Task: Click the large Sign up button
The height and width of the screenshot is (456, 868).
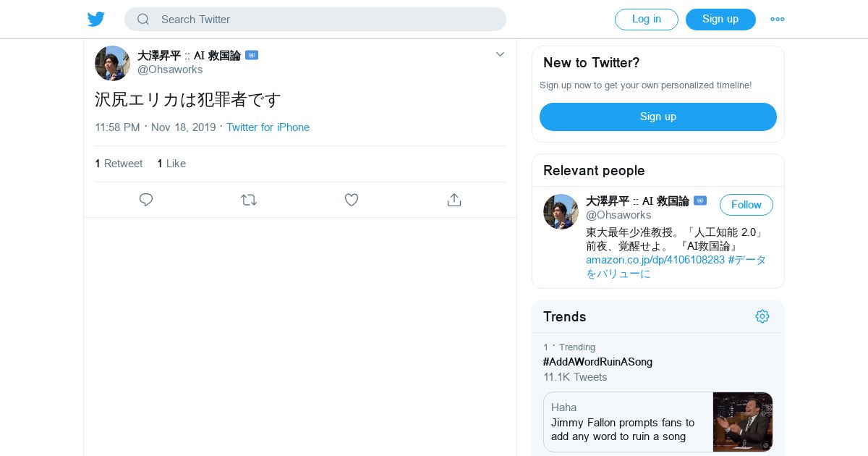Action: 658,117
